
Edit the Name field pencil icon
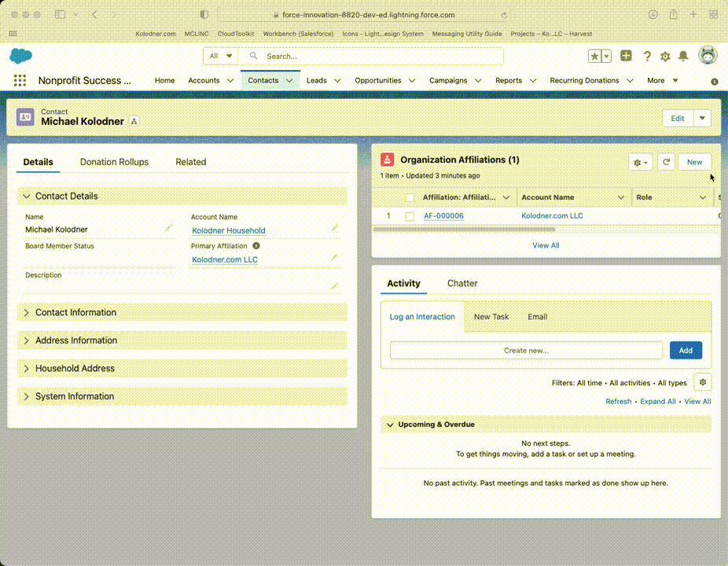pos(168,228)
